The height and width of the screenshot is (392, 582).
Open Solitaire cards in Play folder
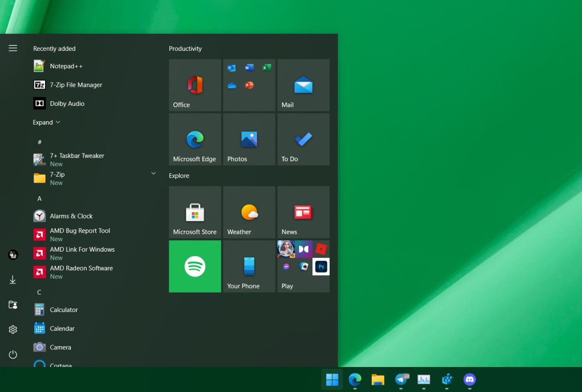click(304, 267)
